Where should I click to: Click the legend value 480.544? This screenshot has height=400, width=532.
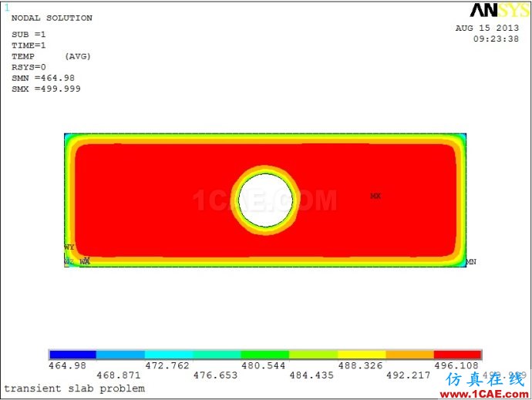[x=263, y=365]
